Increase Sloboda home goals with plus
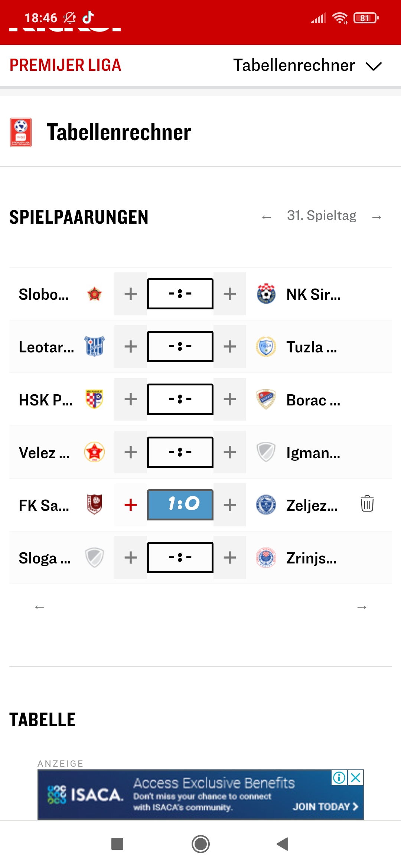 click(131, 294)
